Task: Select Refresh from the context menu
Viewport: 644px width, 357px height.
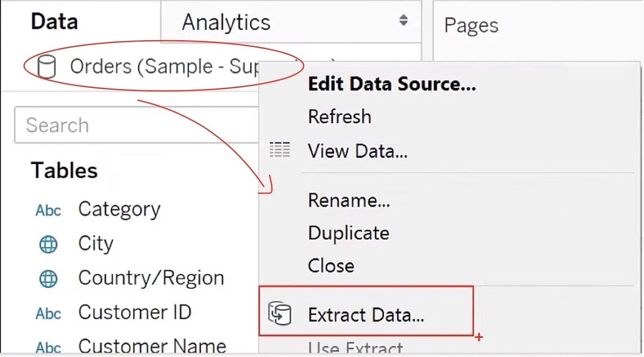Action: [340, 117]
